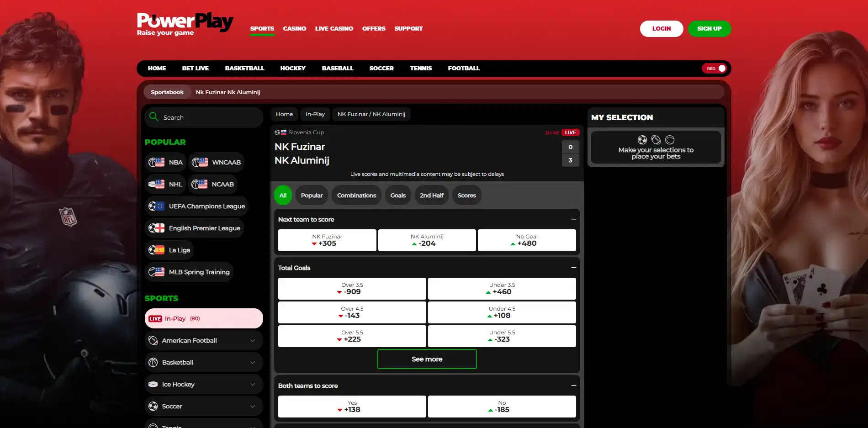The height and width of the screenshot is (428, 868).
Task: Select the All markets tab
Action: (x=283, y=196)
